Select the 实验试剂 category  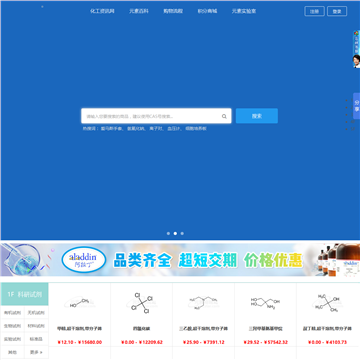click(12, 339)
